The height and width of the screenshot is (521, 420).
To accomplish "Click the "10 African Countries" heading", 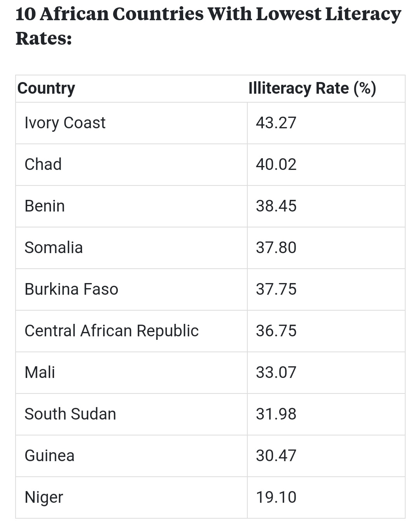I will (x=208, y=26).
